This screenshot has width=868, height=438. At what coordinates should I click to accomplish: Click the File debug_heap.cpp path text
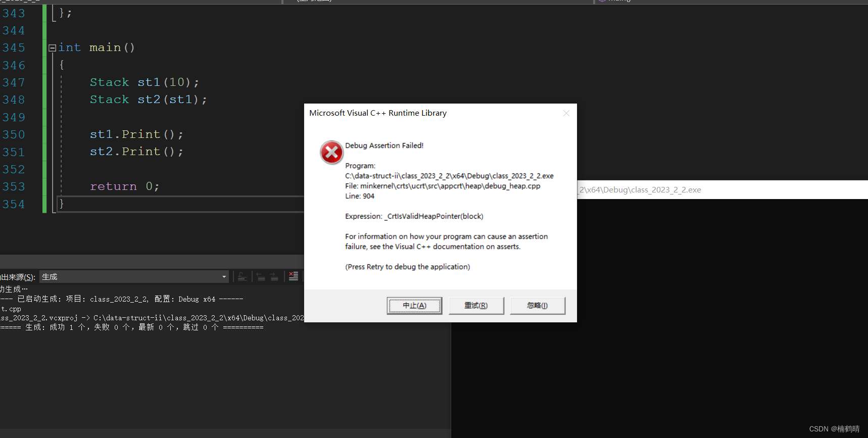(443, 186)
